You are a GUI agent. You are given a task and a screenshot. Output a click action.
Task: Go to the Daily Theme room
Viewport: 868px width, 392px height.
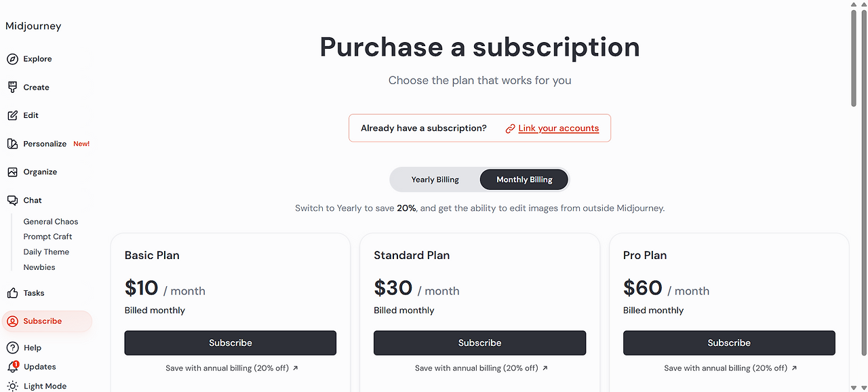[x=46, y=252]
